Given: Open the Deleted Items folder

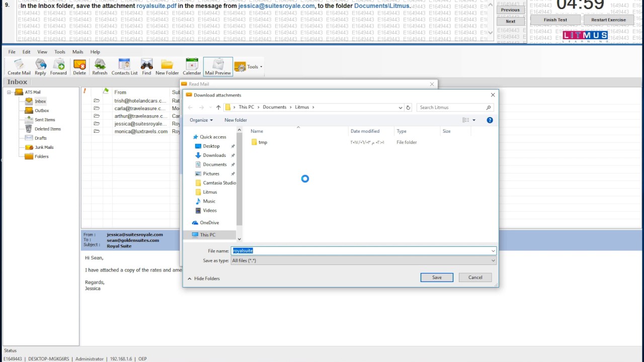Looking at the screenshot, I should coord(48,129).
